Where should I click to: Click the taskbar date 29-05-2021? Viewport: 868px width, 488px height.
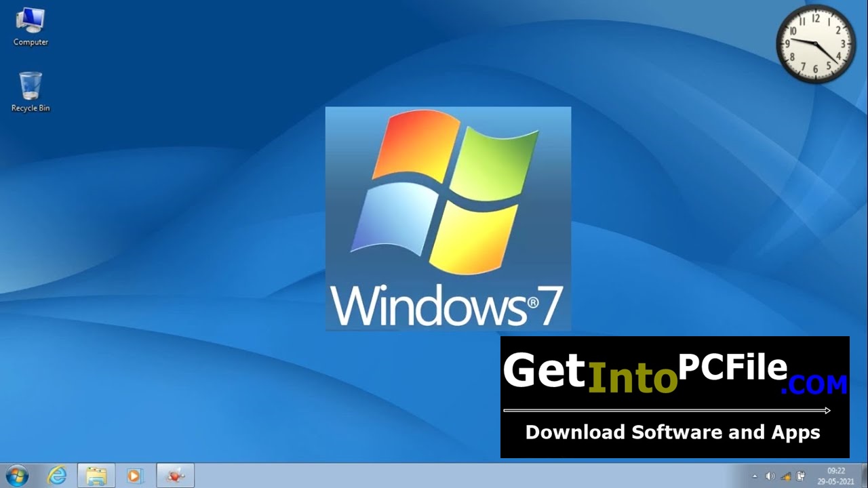pyautogui.click(x=836, y=481)
